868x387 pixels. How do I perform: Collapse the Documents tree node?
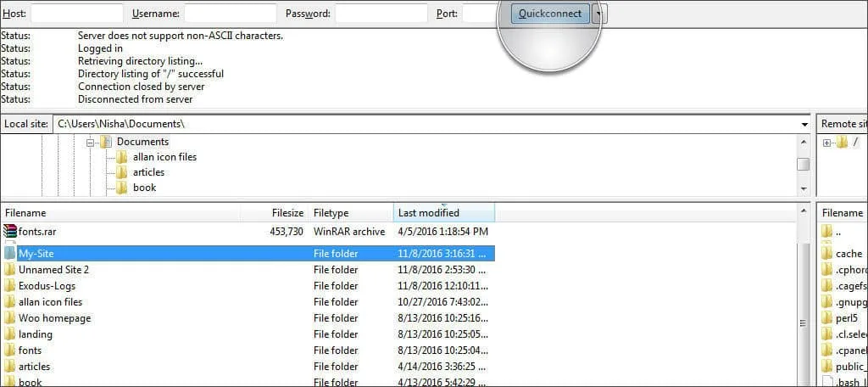pyautogui.click(x=91, y=142)
